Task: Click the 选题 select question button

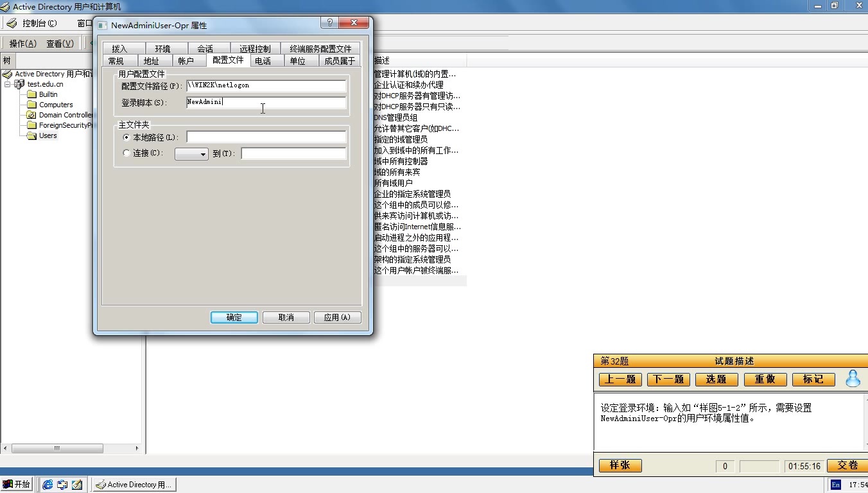Action: tap(716, 379)
